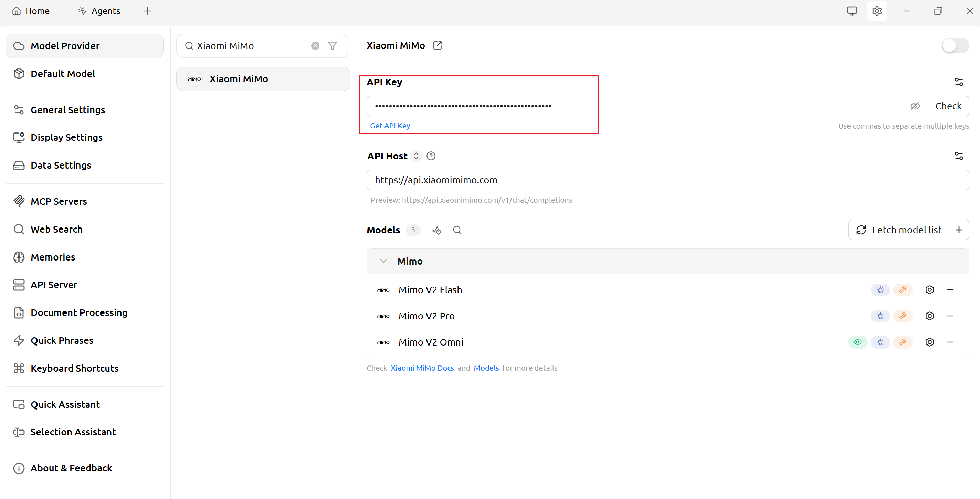The image size is (980, 499).
Task: Click the settings gear icon
Action: [877, 11]
